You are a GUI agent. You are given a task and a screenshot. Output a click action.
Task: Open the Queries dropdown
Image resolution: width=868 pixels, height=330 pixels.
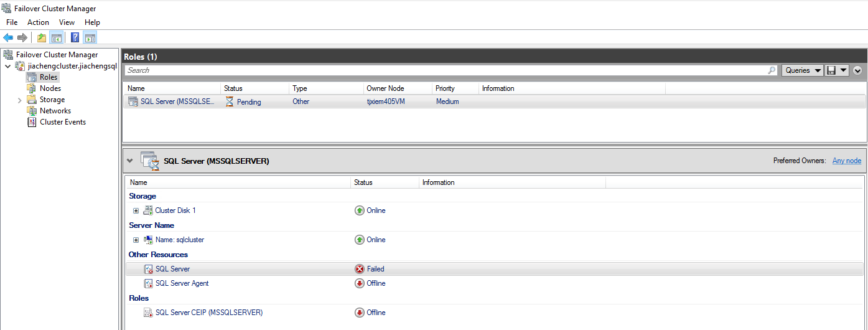pos(802,70)
